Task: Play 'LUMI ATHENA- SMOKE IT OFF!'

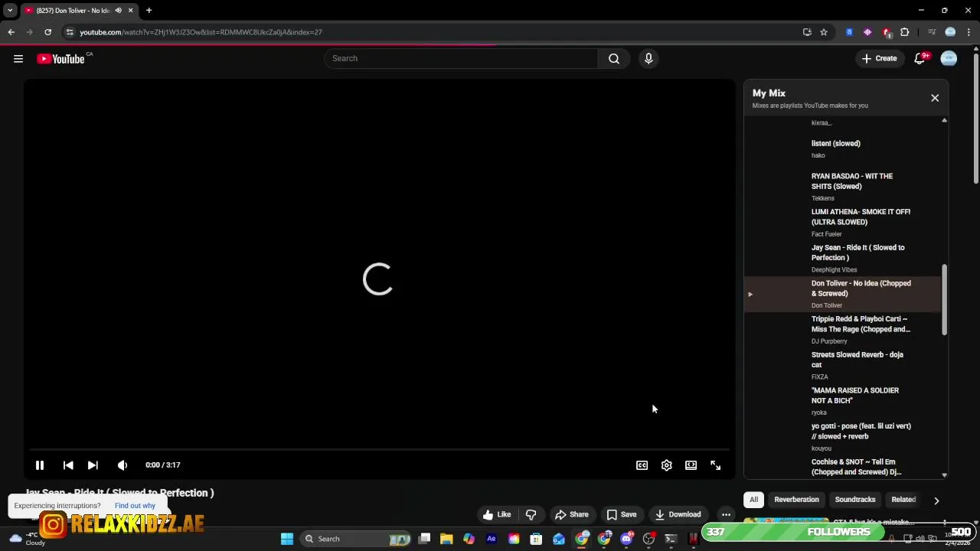Action: pyautogui.click(x=842, y=223)
